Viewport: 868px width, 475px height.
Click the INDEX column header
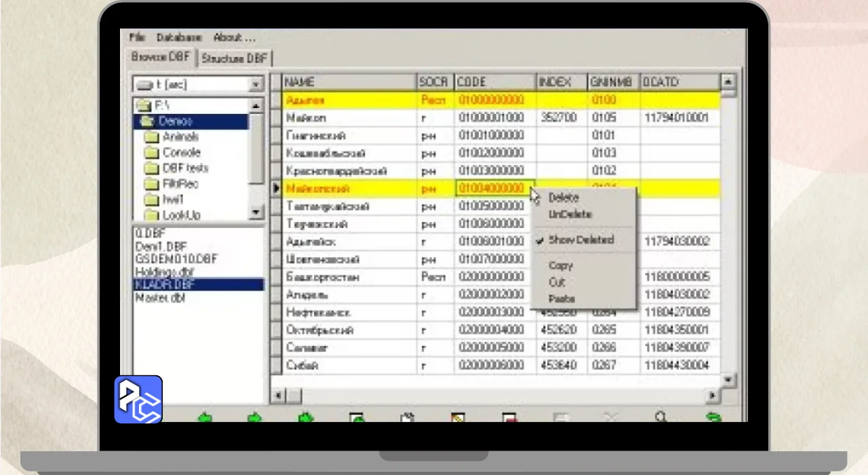(561, 82)
